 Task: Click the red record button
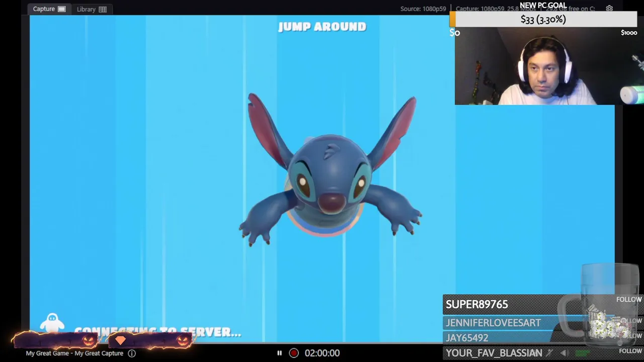294,353
